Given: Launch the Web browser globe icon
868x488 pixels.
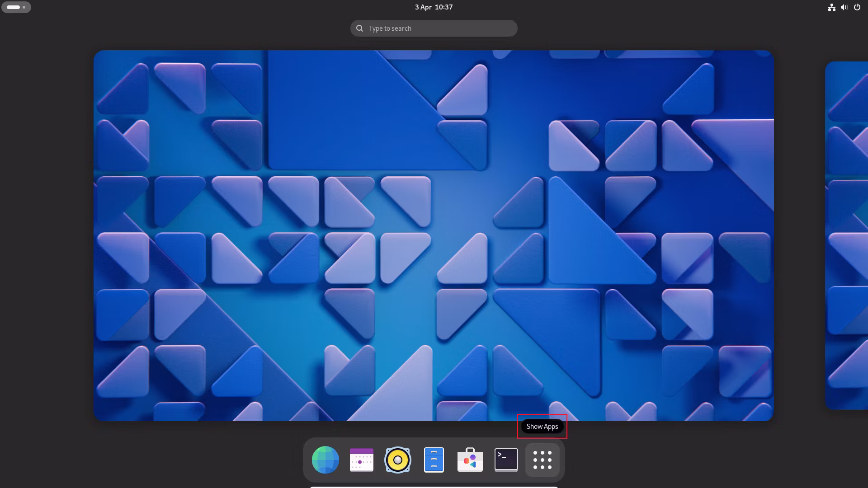Looking at the screenshot, I should coord(325,460).
